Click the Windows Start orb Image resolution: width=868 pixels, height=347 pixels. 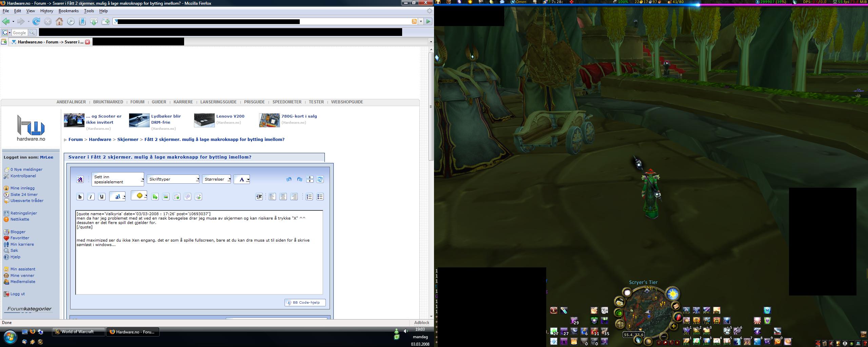click(x=10, y=337)
